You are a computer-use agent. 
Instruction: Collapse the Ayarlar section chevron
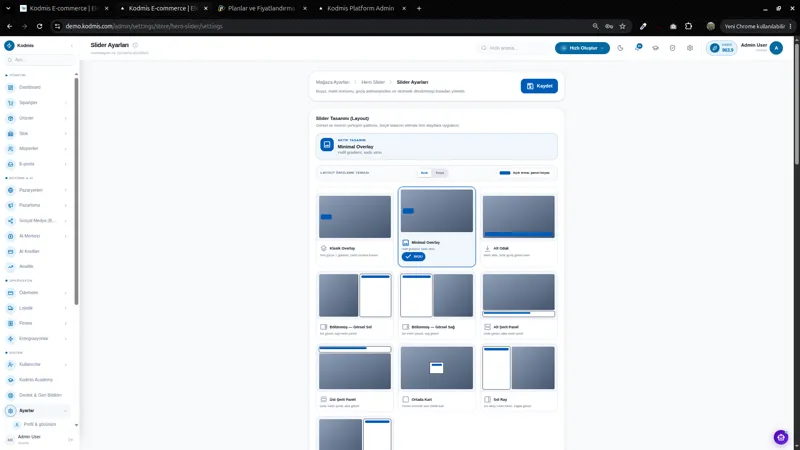(x=66, y=411)
